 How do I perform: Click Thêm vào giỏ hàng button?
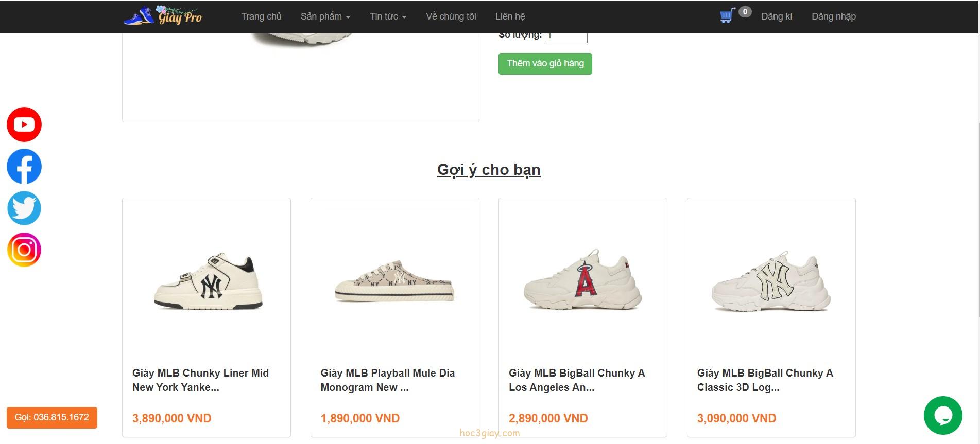tap(544, 63)
